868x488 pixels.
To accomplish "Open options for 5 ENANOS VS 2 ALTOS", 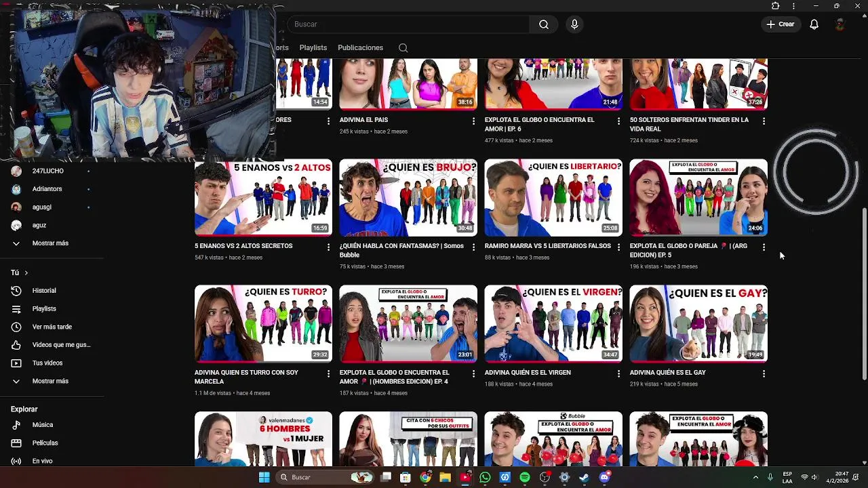I will [328, 247].
